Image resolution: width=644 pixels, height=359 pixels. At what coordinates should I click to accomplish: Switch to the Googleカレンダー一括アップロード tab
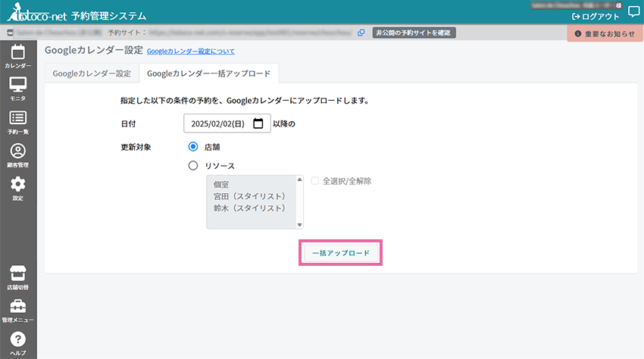click(208, 73)
